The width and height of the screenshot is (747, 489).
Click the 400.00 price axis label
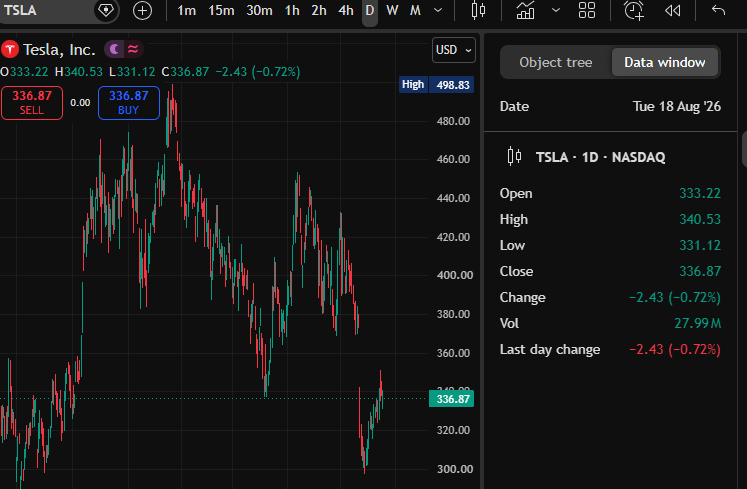click(454, 275)
